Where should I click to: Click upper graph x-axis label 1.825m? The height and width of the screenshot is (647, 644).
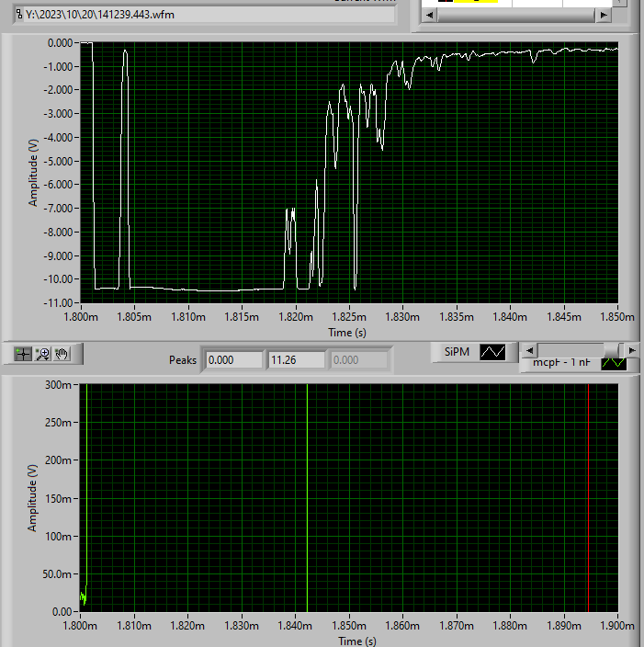tap(349, 317)
